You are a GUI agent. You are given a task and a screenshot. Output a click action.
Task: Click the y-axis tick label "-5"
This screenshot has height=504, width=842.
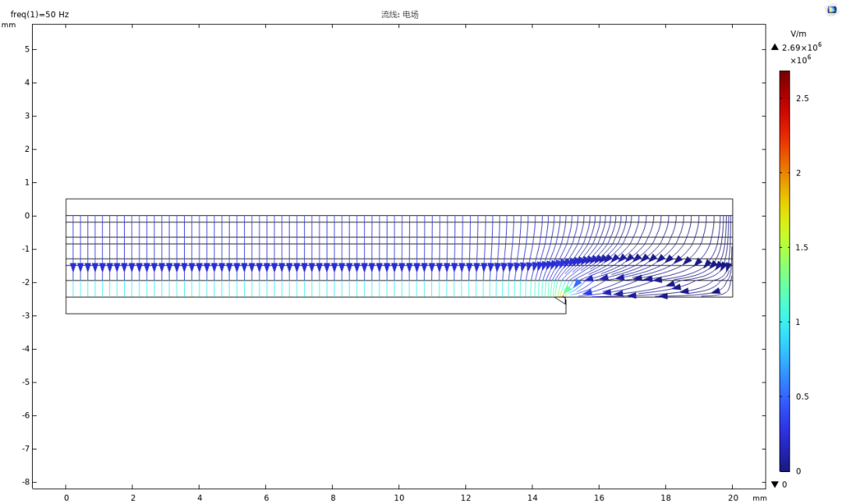click(25, 382)
